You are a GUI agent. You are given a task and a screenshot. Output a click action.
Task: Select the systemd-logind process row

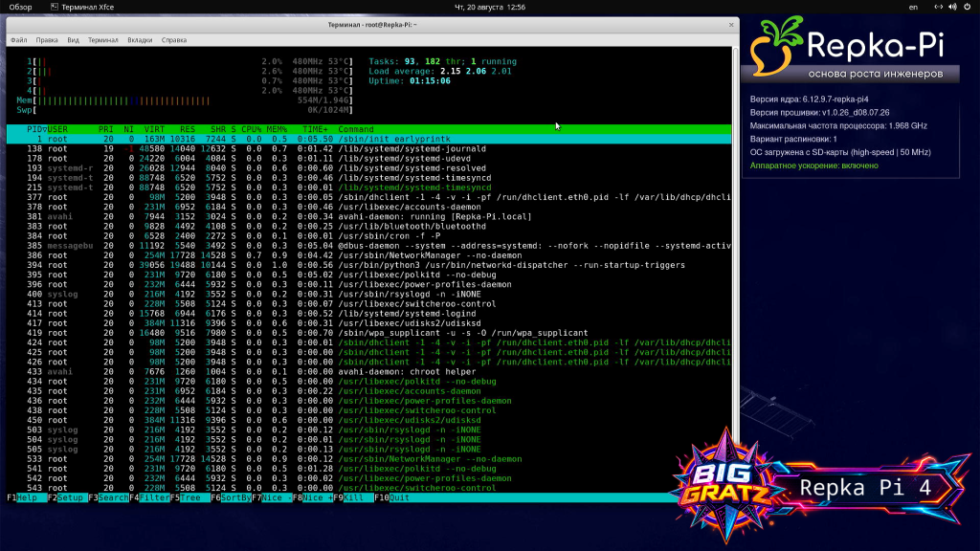368,314
